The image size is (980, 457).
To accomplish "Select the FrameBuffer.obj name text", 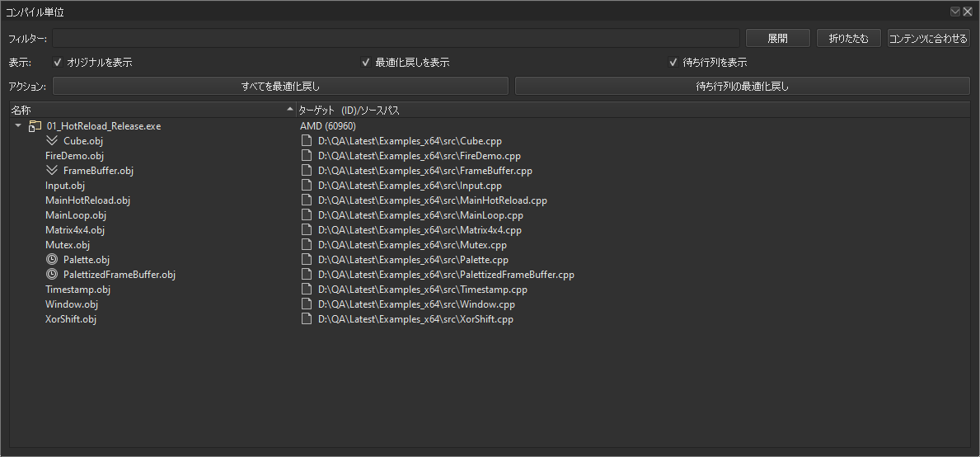I will pyautogui.click(x=98, y=170).
